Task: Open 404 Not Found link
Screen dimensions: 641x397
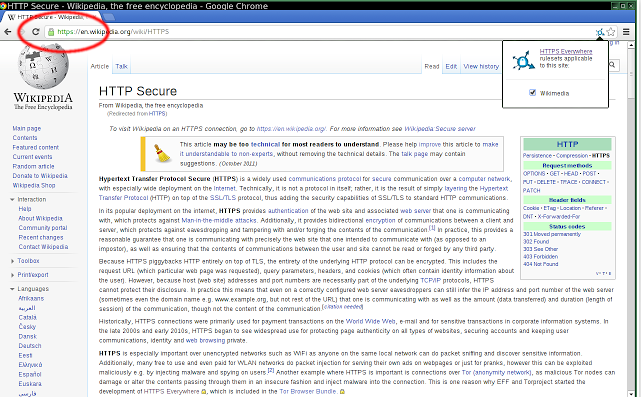Action: click(540, 264)
